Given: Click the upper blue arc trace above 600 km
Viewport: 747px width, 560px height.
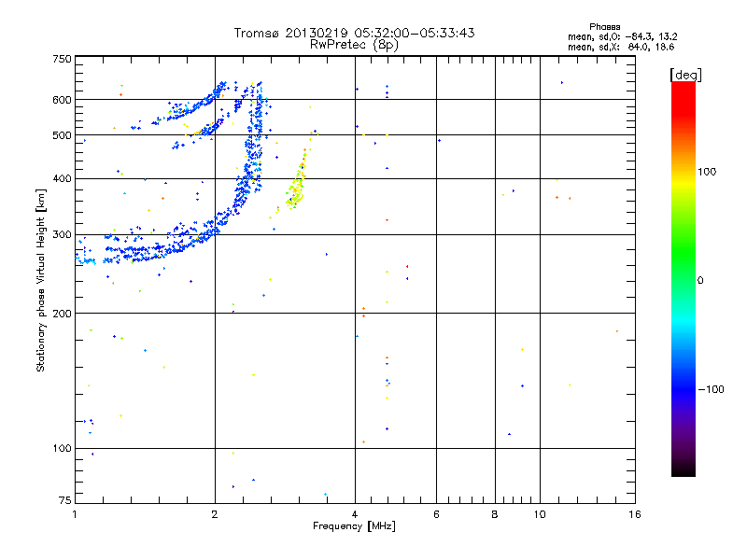Looking at the screenshot, I should [x=198, y=104].
